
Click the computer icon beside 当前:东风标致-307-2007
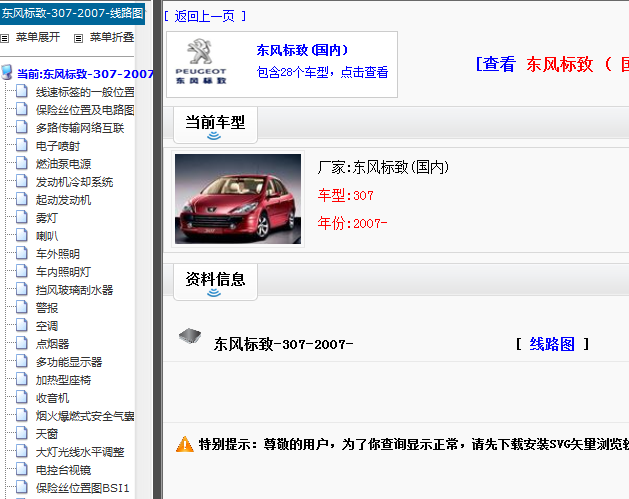7,73
